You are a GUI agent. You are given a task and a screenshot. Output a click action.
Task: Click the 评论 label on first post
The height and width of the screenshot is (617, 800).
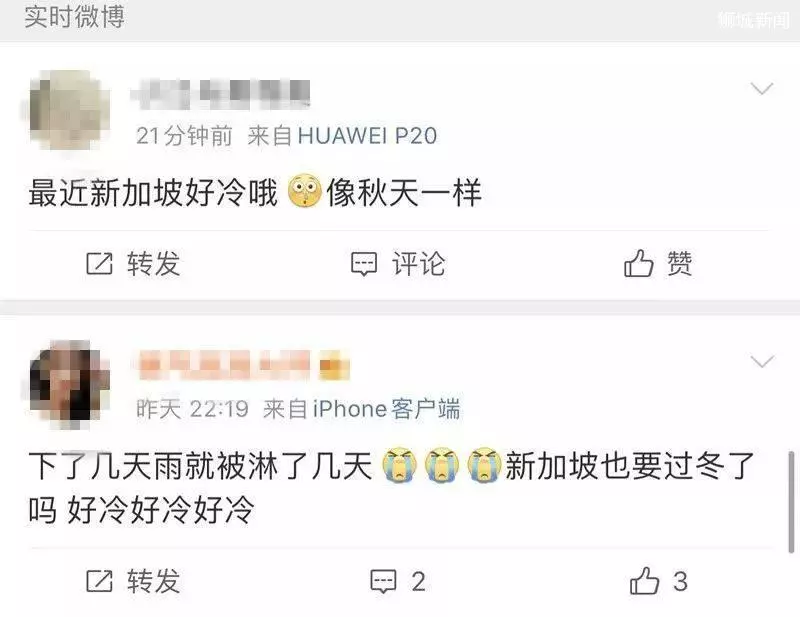[x=418, y=264]
